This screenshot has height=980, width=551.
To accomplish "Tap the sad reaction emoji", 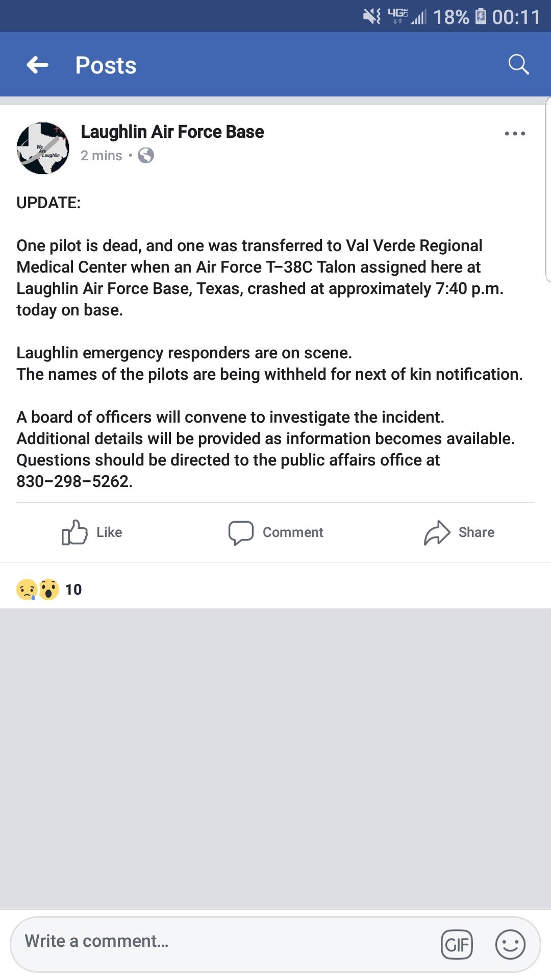I will (x=27, y=590).
